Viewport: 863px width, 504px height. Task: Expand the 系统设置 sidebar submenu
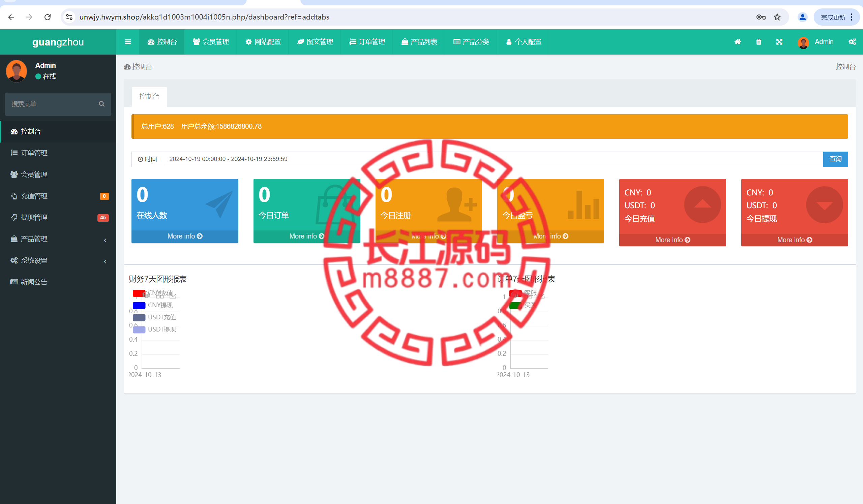(58, 260)
